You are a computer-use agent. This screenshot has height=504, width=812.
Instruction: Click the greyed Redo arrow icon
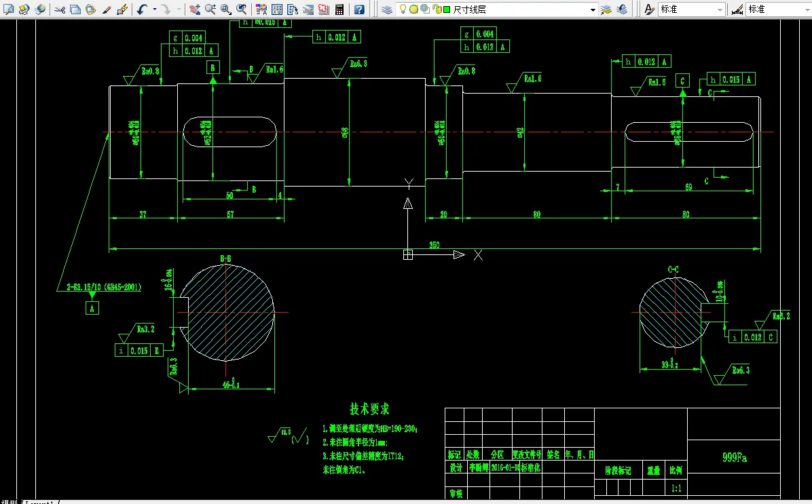[165, 9]
